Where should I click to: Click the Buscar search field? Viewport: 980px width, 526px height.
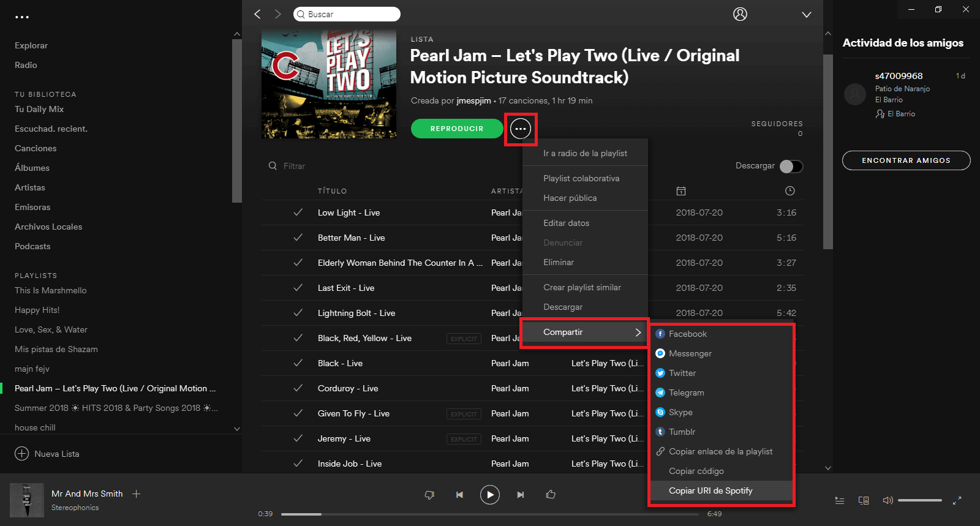click(347, 14)
